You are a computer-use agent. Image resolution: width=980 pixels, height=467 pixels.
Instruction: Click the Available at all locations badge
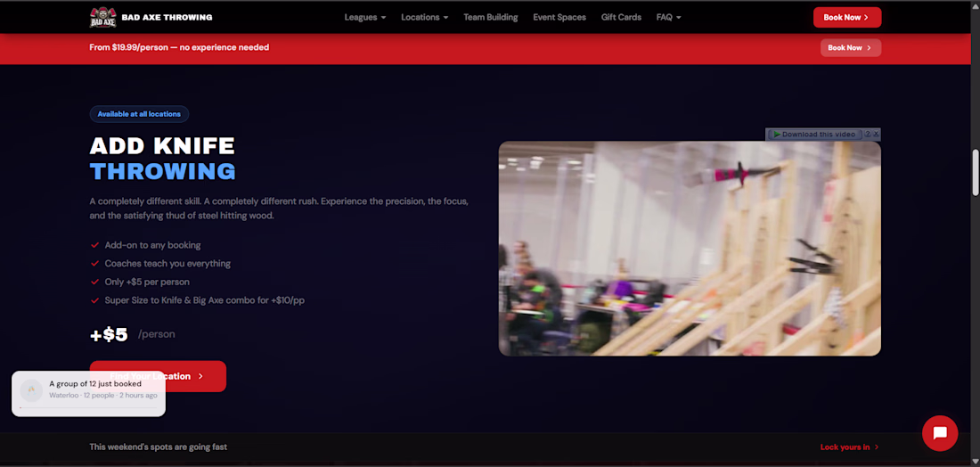139,114
